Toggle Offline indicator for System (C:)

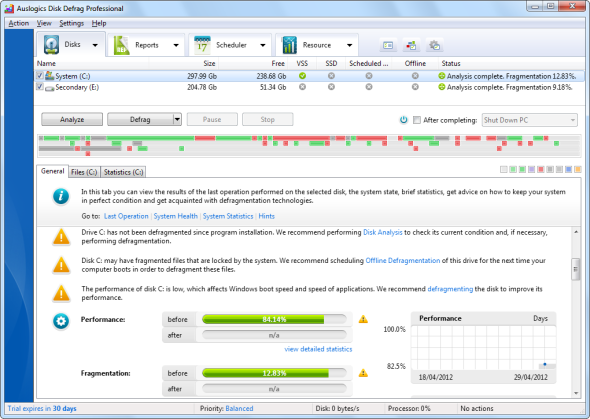tap(415, 76)
